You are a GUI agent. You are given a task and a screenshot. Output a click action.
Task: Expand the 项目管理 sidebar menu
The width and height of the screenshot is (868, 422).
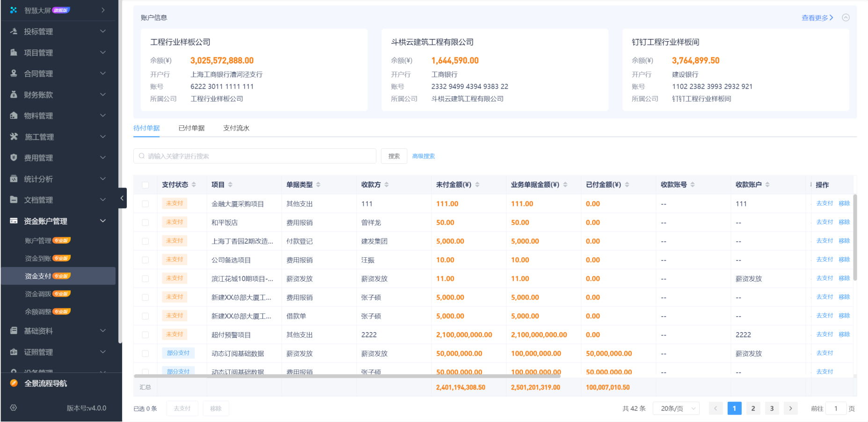37,52
